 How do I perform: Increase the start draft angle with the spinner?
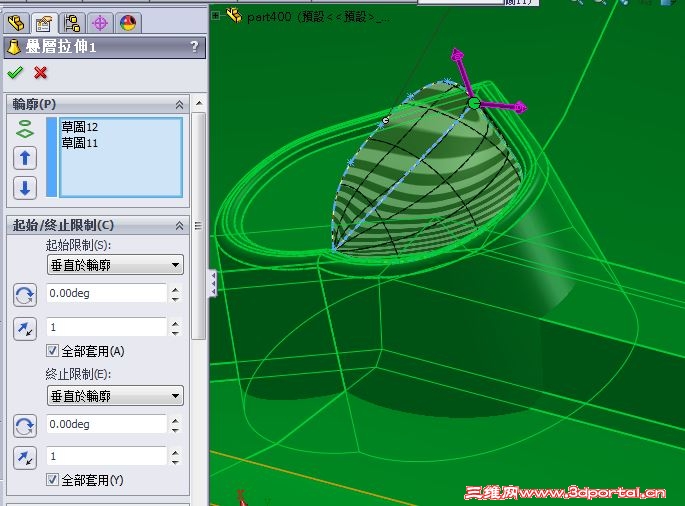click(175, 289)
